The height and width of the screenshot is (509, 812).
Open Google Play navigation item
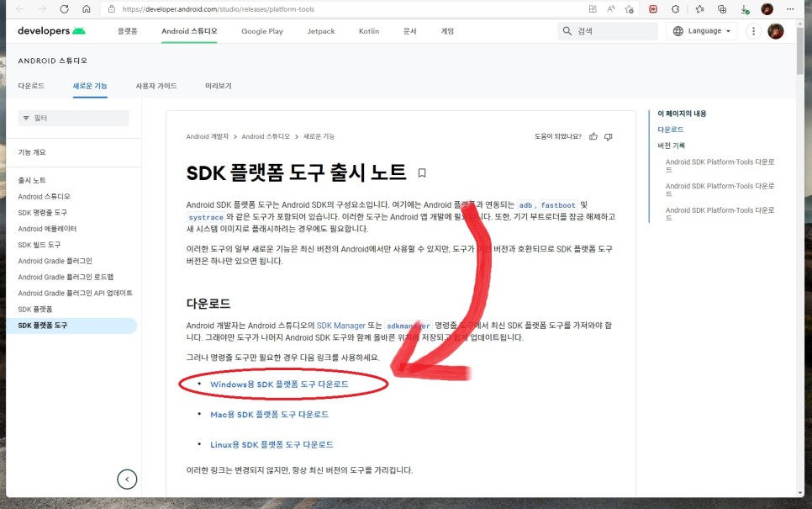pyautogui.click(x=262, y=31)
